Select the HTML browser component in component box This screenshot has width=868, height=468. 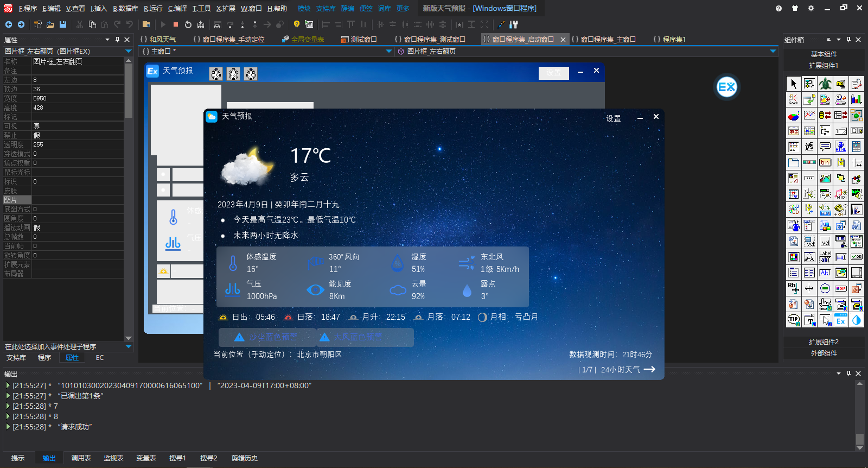coord(841,147)
